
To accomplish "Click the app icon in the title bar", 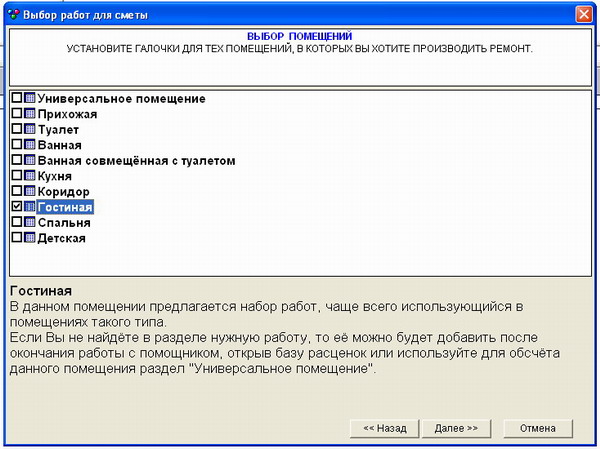I will 13,15.
